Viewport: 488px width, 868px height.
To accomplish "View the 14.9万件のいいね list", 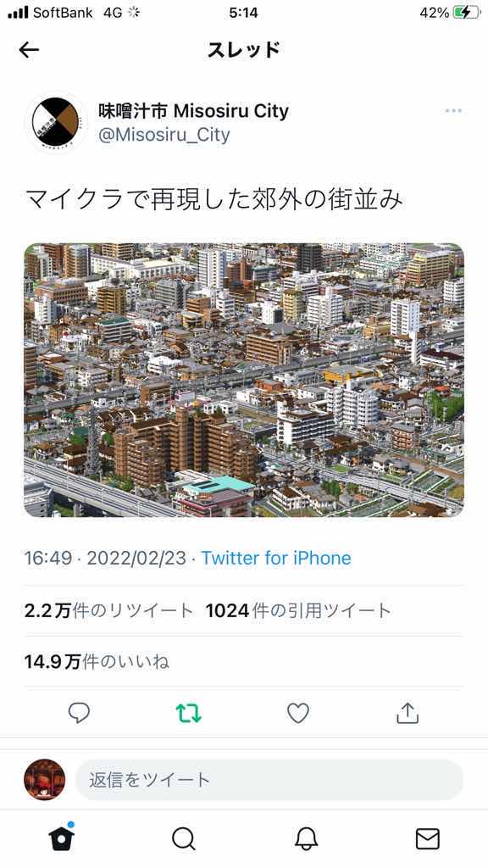I will tap(97, 661).
